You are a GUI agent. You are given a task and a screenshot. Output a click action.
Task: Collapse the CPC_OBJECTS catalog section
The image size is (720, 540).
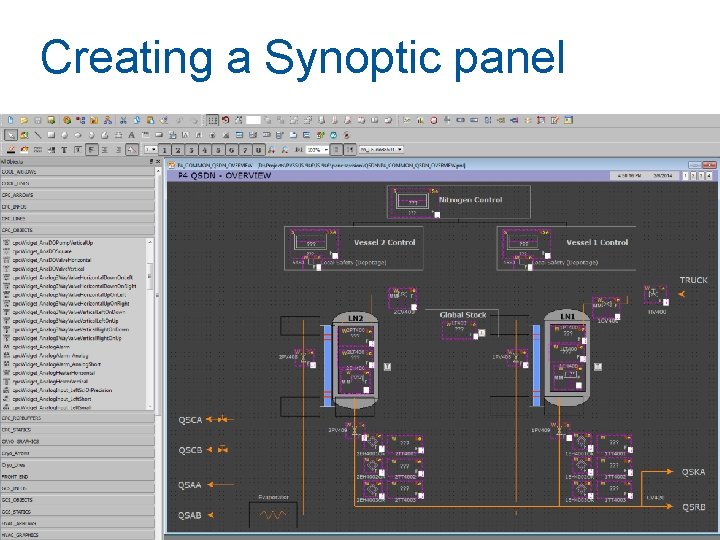pos(78,230)
